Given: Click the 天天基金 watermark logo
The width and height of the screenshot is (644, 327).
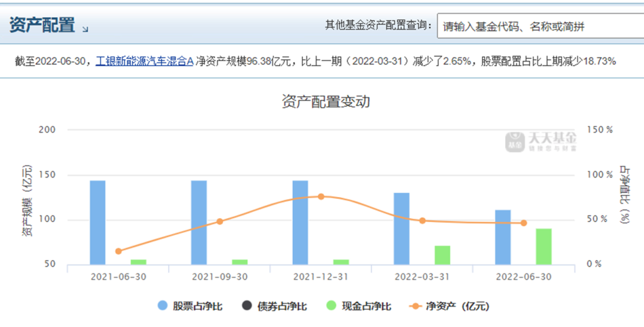Looking at the screenshot, I should (540, 142).
